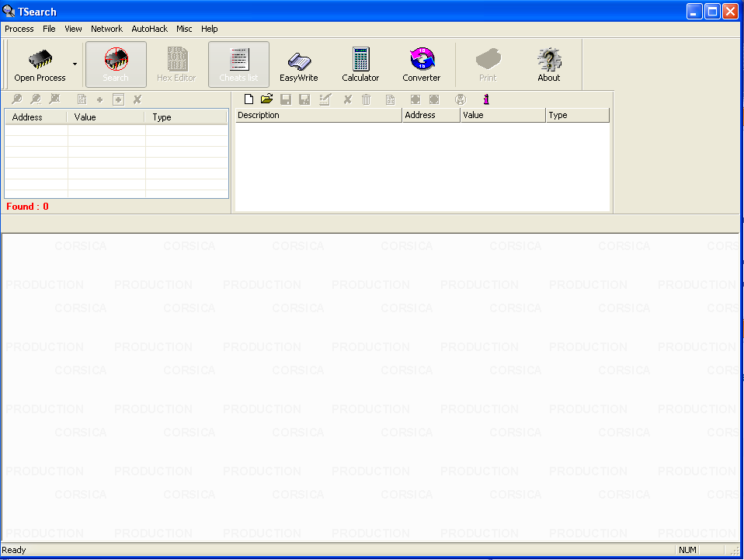The height and width of the screenshot is (560, 744).
Task: Click the Value column header in cheats list
Action: point(503,115)
